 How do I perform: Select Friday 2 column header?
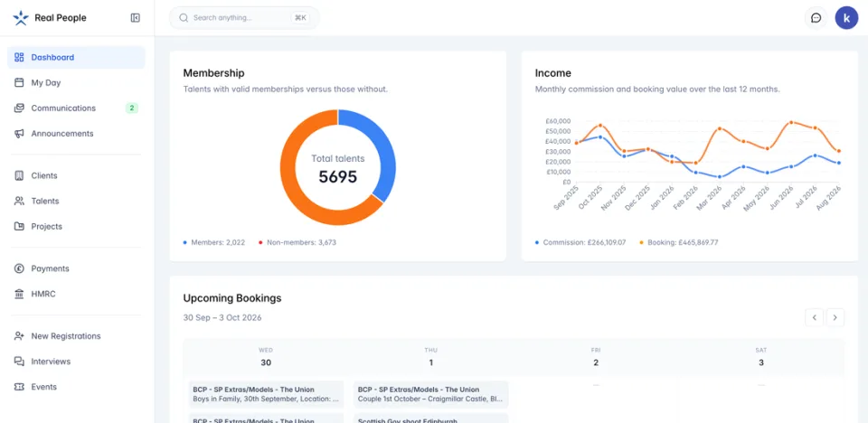tap(596, 357)
